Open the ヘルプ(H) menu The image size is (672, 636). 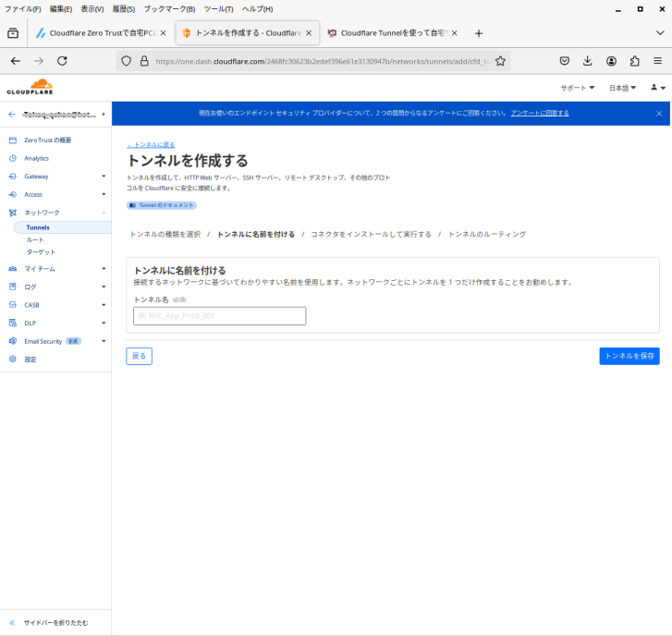coord(257,9)
